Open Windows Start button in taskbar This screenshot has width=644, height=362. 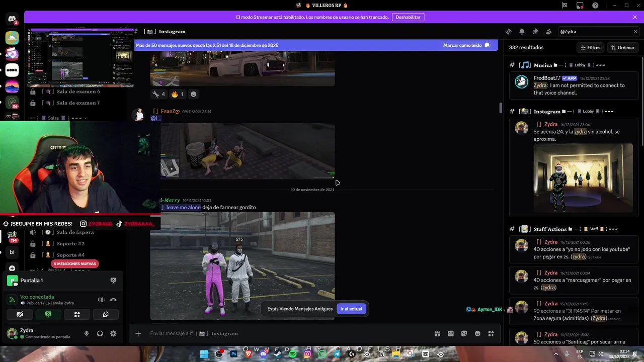[x=204, y=354]
